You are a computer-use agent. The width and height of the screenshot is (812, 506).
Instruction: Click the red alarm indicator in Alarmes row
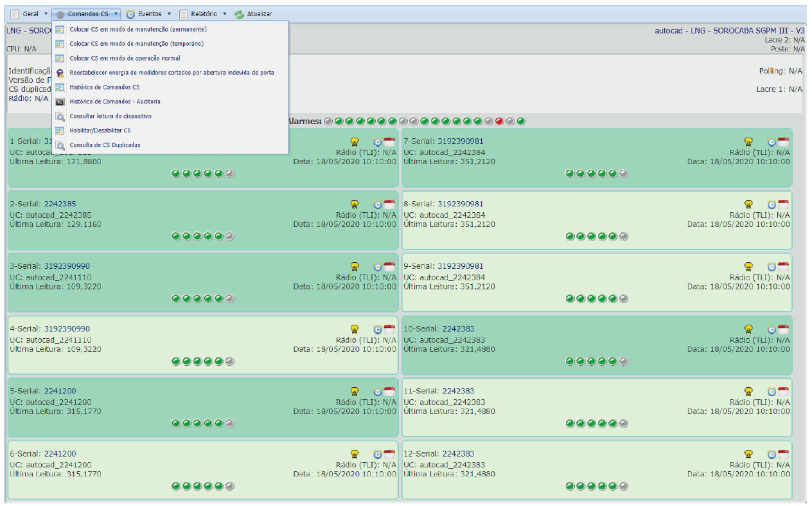499,121
